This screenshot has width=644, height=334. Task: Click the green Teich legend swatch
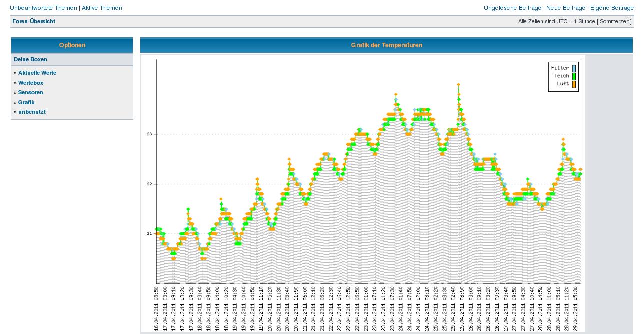(574, 76)
